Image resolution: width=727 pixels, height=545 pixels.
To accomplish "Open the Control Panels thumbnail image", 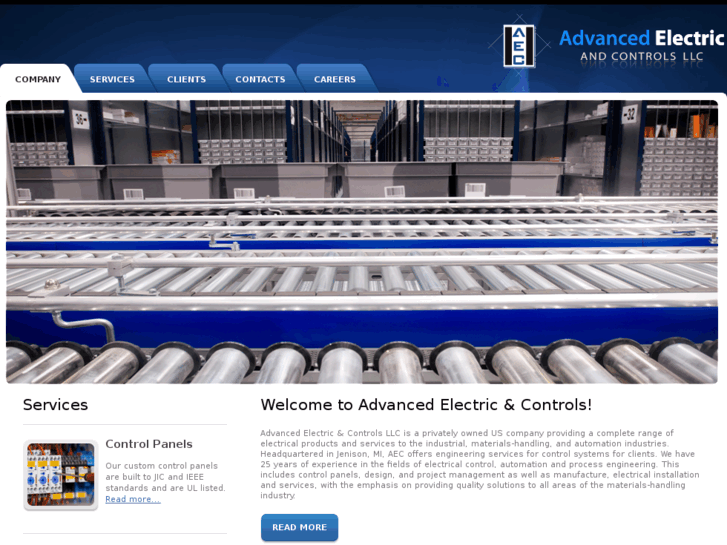I will pos(61,475).
